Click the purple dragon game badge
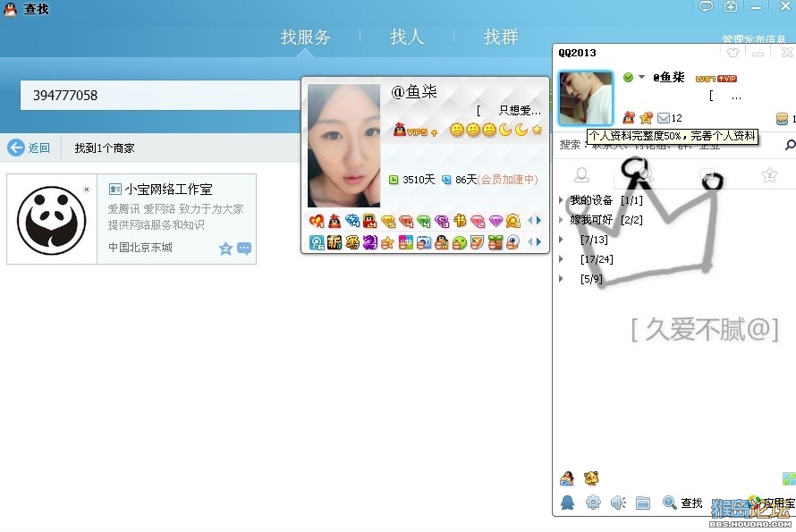 point(369,242)
